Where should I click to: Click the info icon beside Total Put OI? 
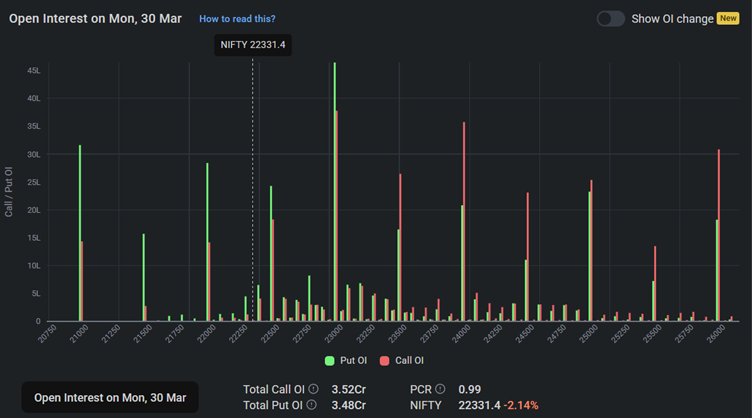click(x=313, y=405)
